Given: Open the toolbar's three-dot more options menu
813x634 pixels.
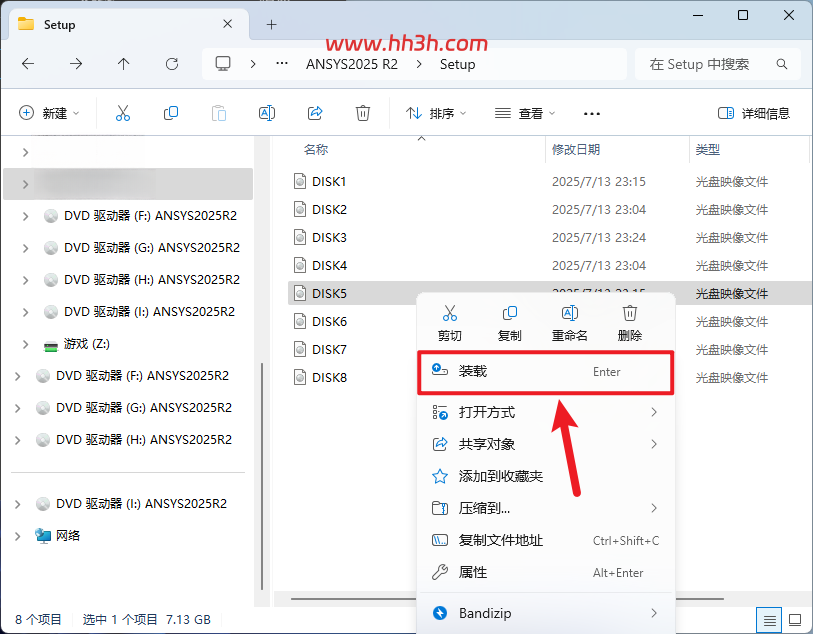Looking at the screenshot, I should pos(592,114).
